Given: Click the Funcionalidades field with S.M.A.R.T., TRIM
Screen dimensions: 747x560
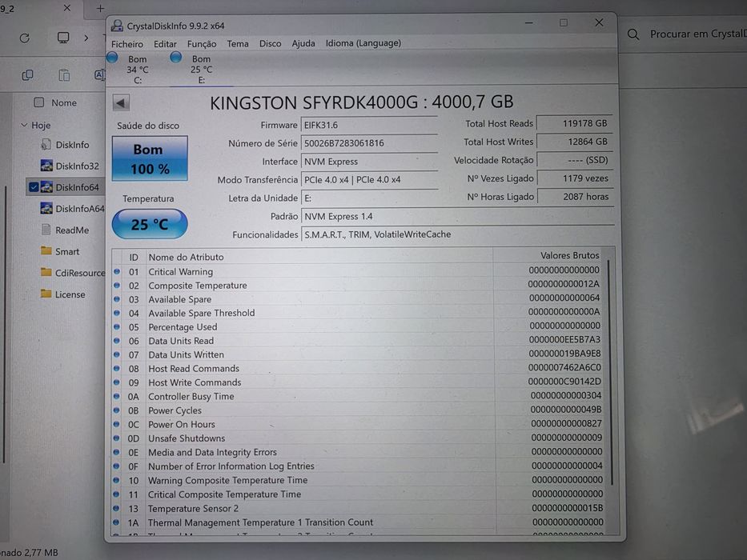Looking at the screenshot, I should point(457,234).
